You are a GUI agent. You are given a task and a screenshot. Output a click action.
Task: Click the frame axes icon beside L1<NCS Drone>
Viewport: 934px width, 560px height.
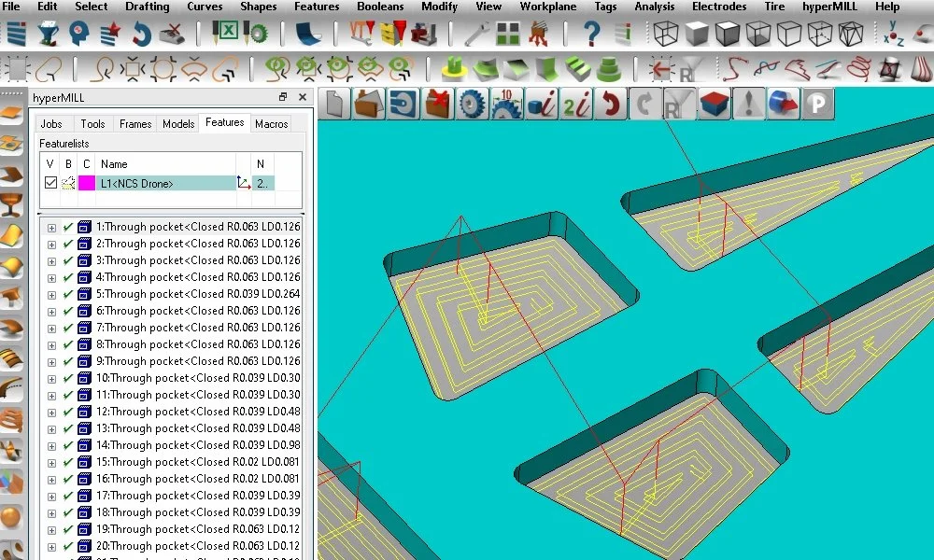[x=244, y=183]
